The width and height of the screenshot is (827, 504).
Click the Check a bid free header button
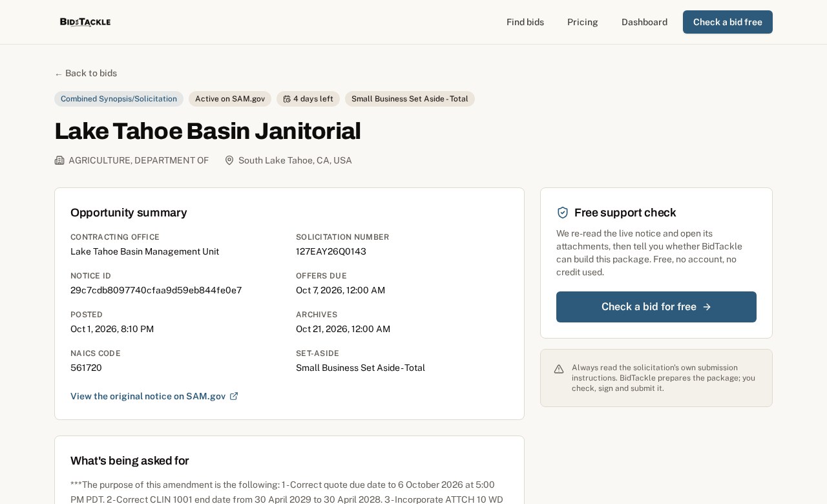(728, 22)
